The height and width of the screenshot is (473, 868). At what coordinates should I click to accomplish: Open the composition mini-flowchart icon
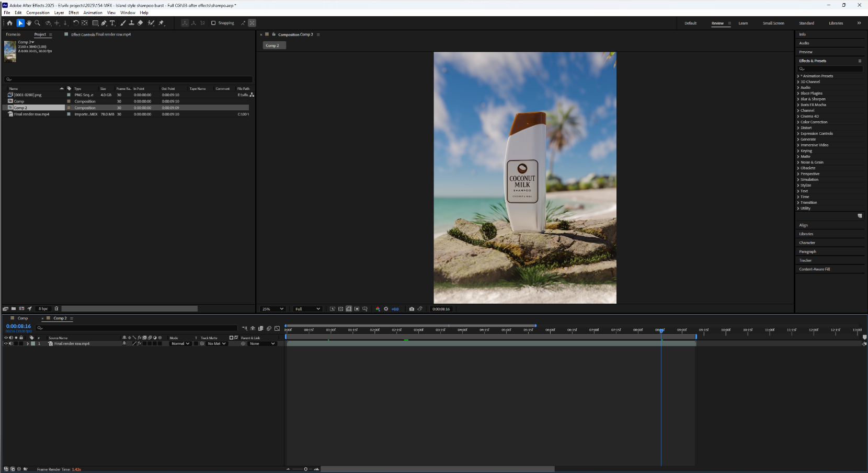click(245, 328)
